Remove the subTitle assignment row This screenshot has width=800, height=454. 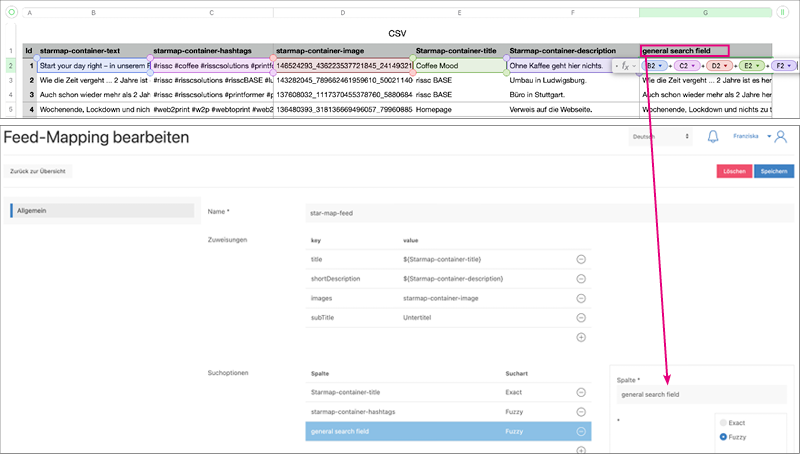pos(581,317)
